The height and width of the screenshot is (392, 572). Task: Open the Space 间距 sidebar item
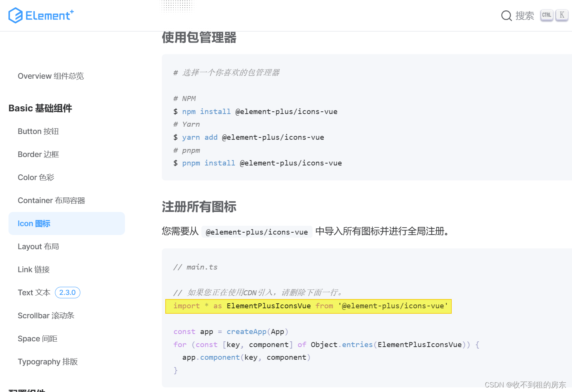pyautogui.click(x=37, y=339)
